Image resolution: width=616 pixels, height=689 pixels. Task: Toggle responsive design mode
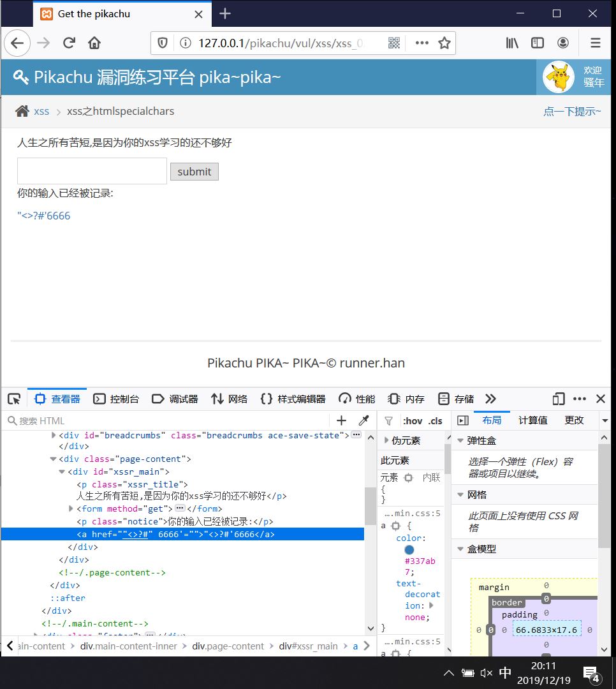click(x=559, y=399)
